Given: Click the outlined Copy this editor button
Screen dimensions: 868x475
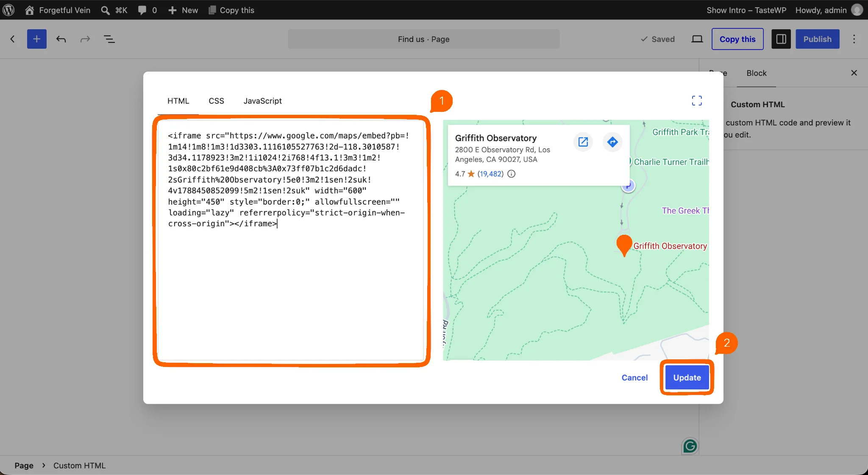Looking at the screenshot, I should click(x=737, y=39).
